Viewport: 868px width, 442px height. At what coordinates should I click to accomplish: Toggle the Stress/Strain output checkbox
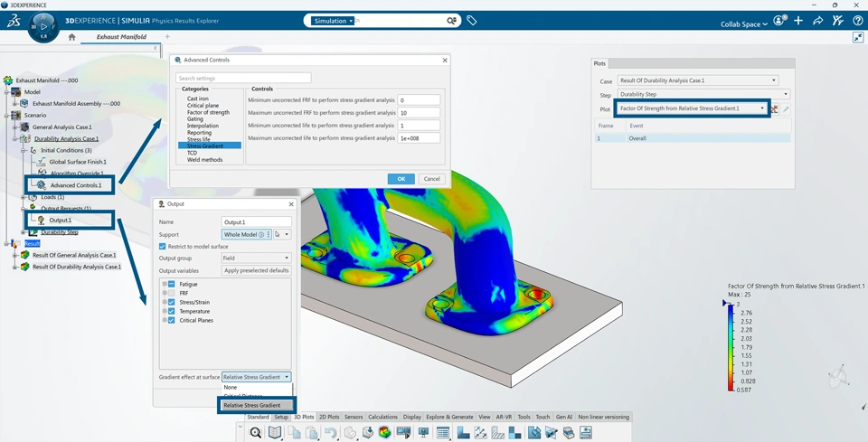pos(172,302)
